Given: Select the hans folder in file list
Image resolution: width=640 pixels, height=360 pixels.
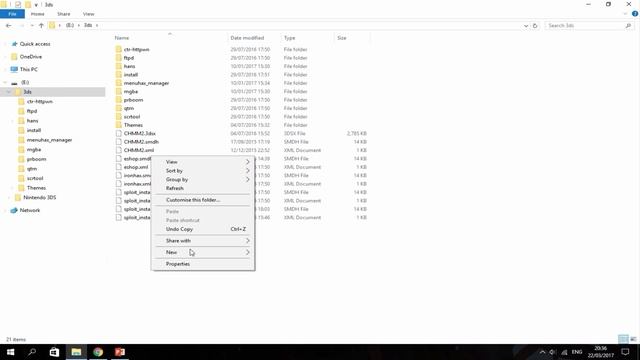Looking at the screenshot, I should coord(129,66).
